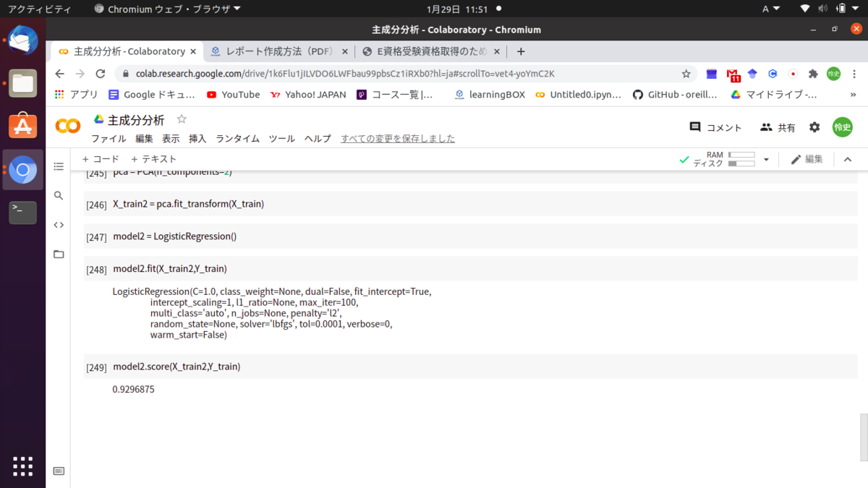Star the 主成分分析 notebook

pyautogui.click(x=182, y=119)
